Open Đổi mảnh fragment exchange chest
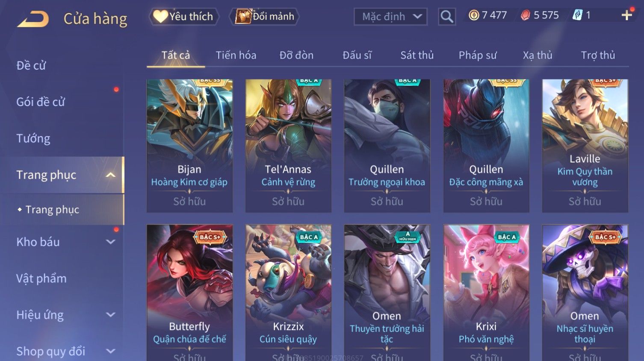 [265, 16]
